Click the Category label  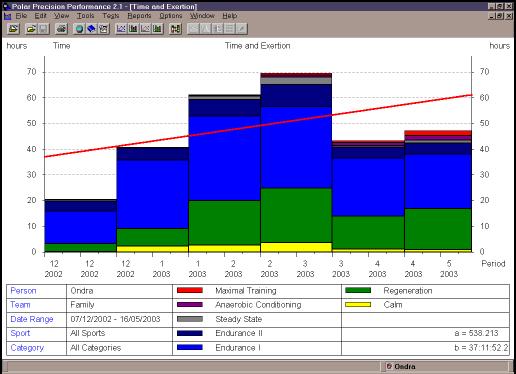click(x=27, y=348)
